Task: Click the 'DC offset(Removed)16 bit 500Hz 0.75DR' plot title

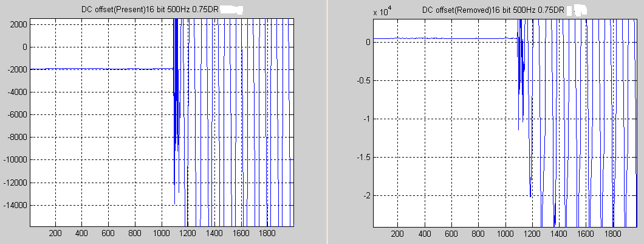Action: click(x=493, y=9)
